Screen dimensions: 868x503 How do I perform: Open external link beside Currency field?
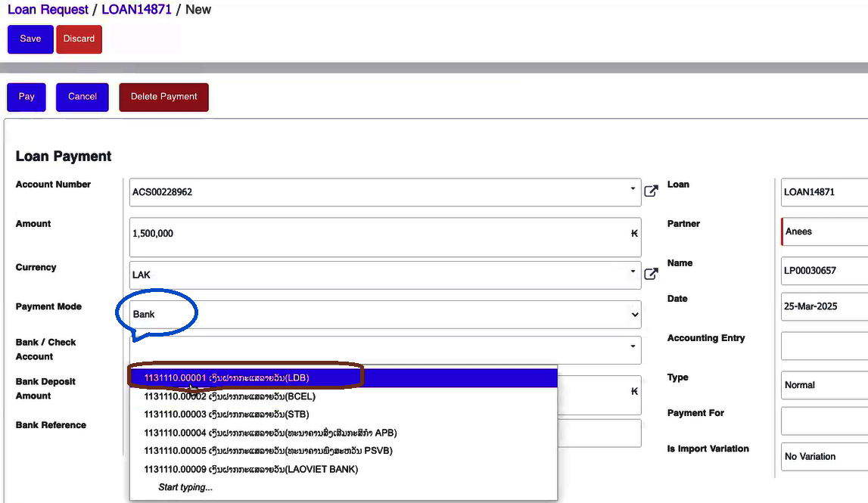coord(650,274)
